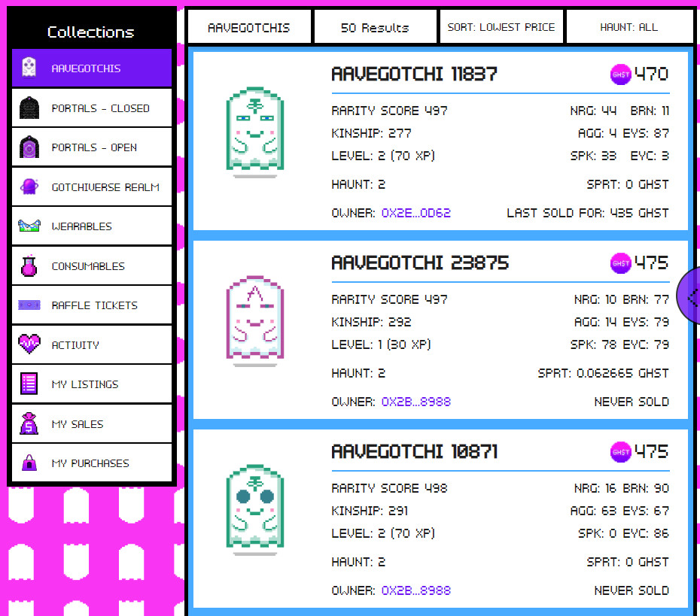
Task: Click the Consumables potion icon
Action: pyautogui.click(x=29, y=266)
